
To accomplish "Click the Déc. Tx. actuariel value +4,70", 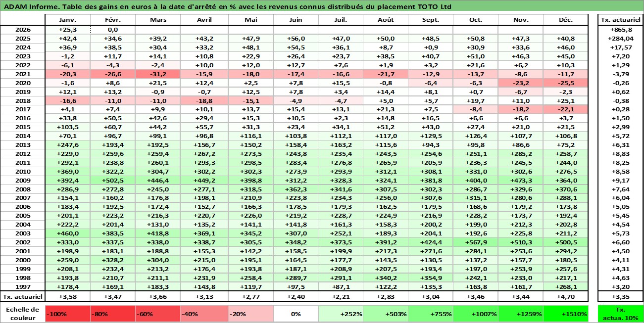I will tap(565, 297).
